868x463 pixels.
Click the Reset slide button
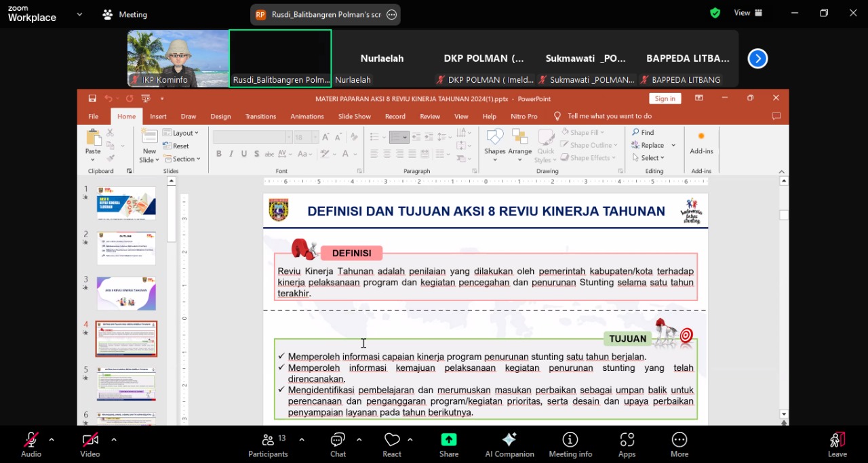tap(176, 146)
